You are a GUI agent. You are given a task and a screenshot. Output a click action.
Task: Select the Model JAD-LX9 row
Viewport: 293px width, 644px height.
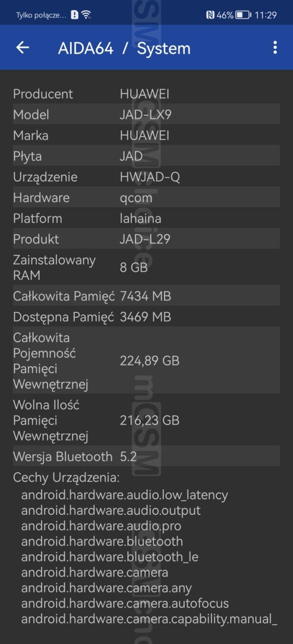tap(146, 115)
